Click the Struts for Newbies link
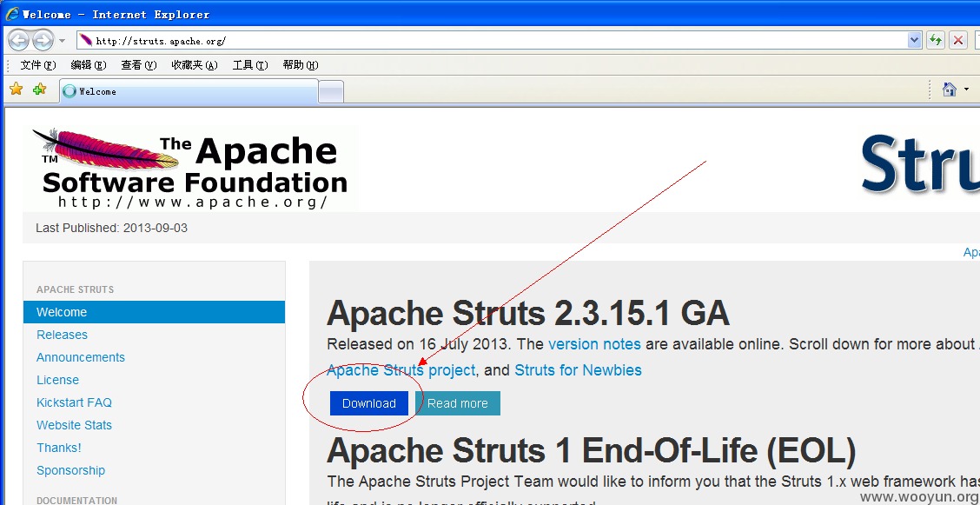 coord(578,370)
